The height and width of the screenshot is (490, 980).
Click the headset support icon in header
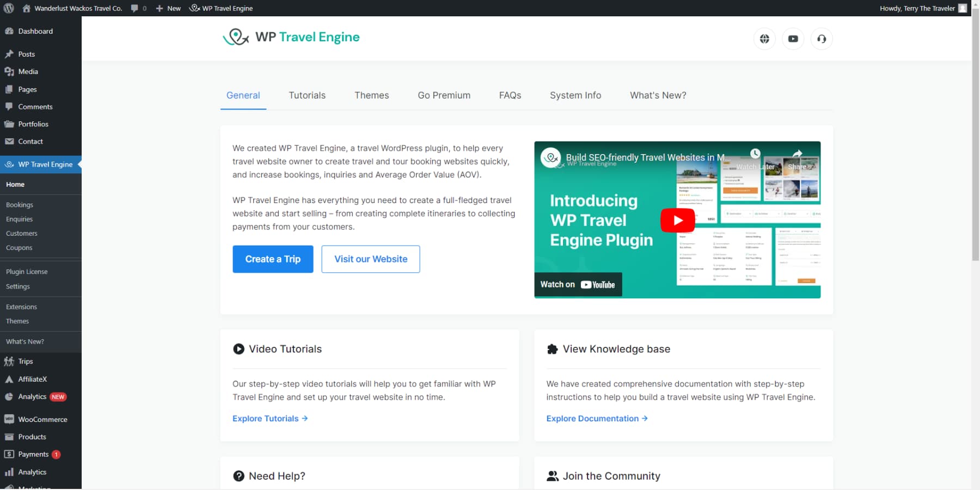pyautogui.click(x=822, y=39)
